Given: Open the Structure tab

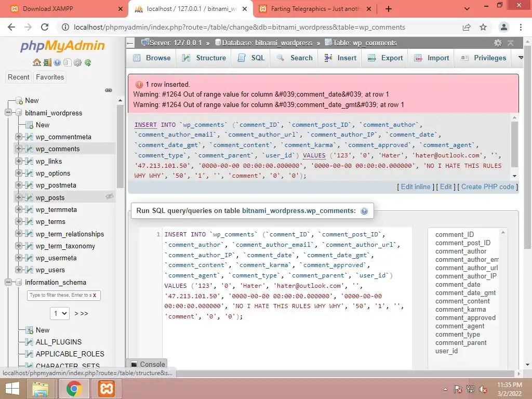Looking at the screenshot, I should [x=204, y=58].
